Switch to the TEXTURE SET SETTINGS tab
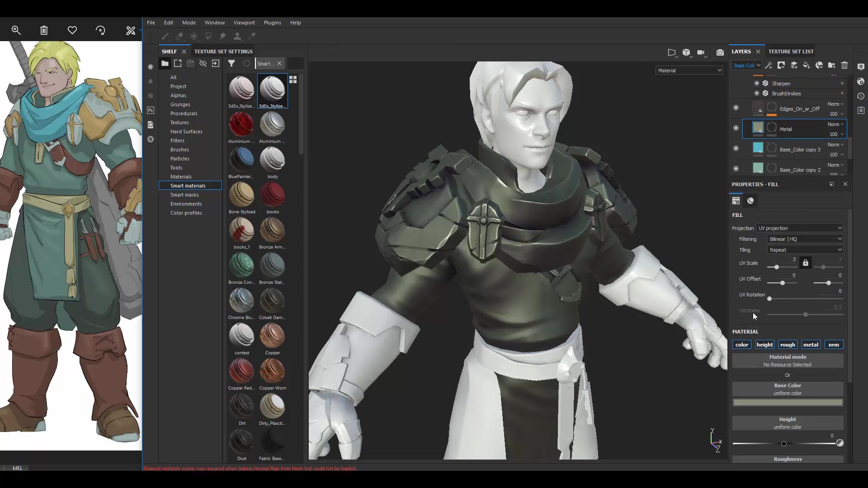The image size is (868, 488). point(224,51)
